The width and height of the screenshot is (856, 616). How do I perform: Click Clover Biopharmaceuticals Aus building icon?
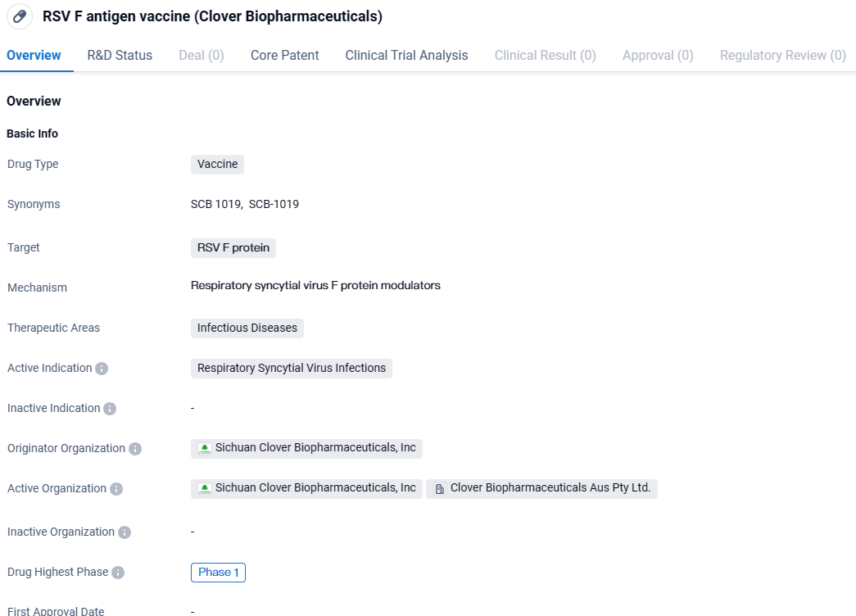440,489
